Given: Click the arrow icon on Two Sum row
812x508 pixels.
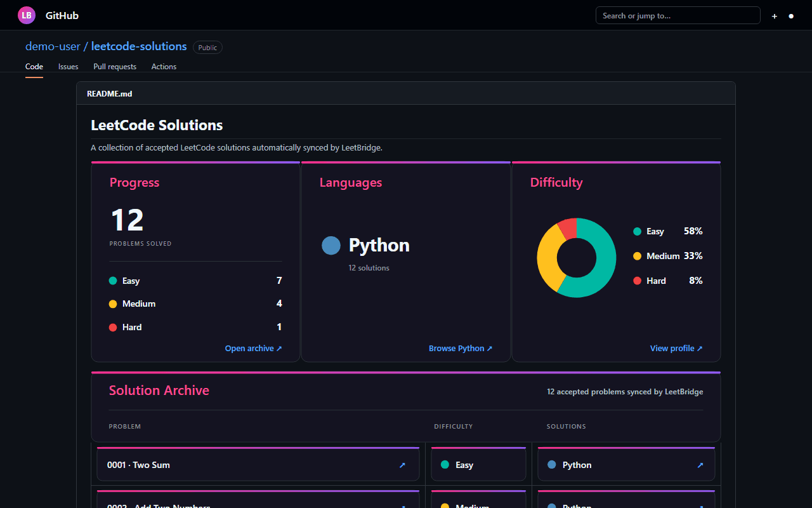Looking at the screenshot, I should pos(402,465).
